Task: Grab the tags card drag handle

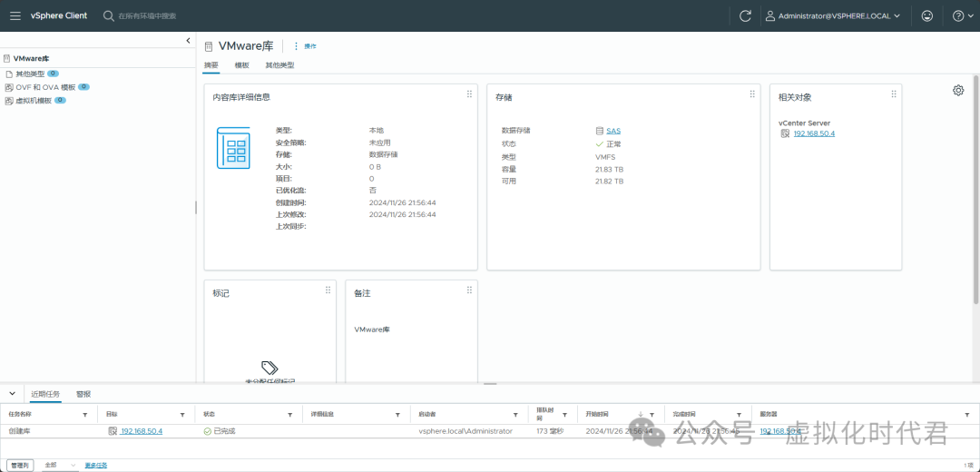Action: coord(328,290)
